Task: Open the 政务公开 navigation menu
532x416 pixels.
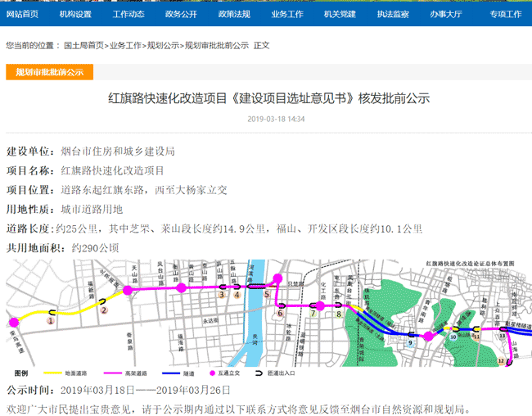Action: tap(181, 14)
